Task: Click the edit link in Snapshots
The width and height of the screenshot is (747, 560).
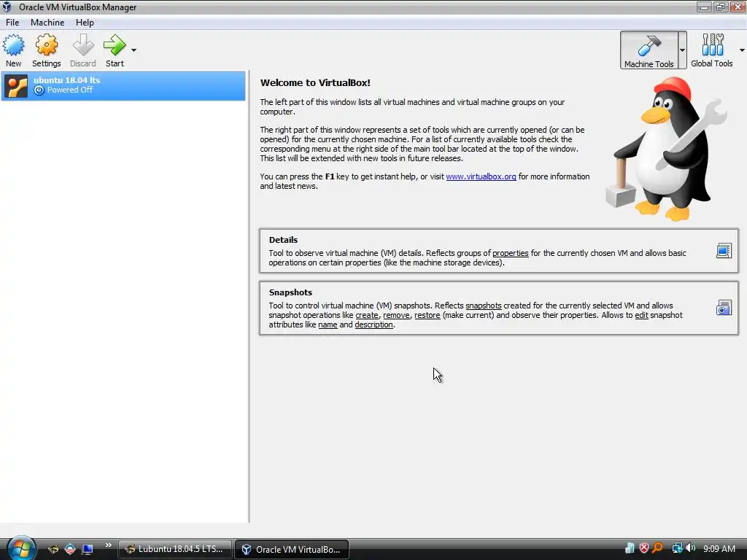Action: (x=641, y=315)
